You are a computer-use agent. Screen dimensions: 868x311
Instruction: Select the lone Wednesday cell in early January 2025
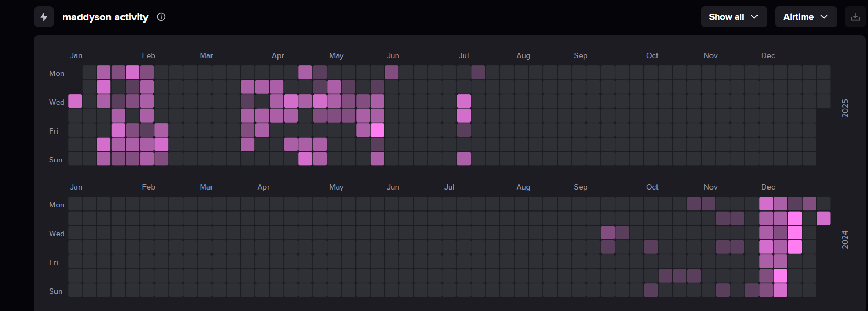[x=75, y=101]
